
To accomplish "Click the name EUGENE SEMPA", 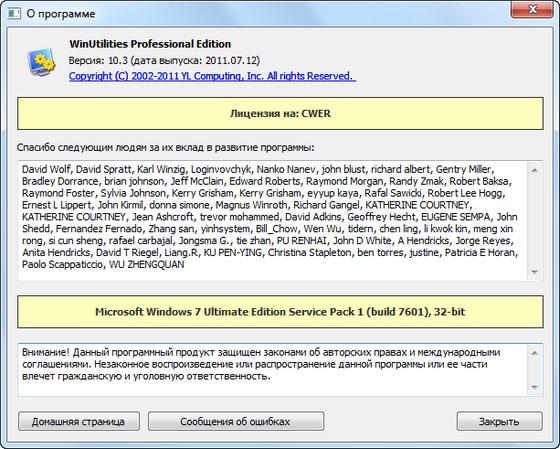I will (455, 217).
